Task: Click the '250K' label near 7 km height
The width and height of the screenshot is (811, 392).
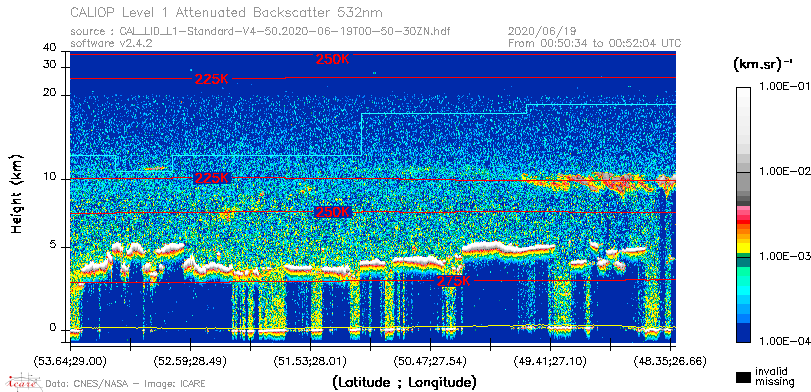Action: [333, 213]
